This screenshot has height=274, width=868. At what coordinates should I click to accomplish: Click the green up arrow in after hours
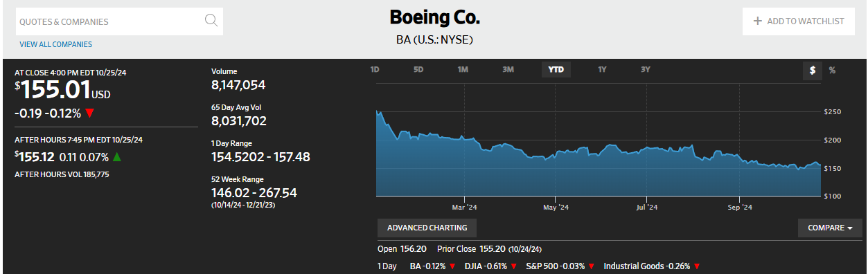click(116, 157)
